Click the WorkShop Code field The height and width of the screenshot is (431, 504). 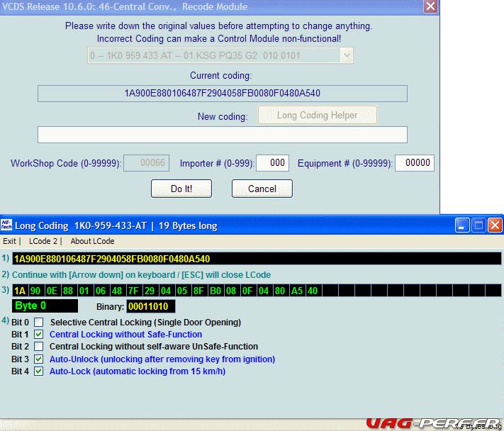click(x=146, y=163)
